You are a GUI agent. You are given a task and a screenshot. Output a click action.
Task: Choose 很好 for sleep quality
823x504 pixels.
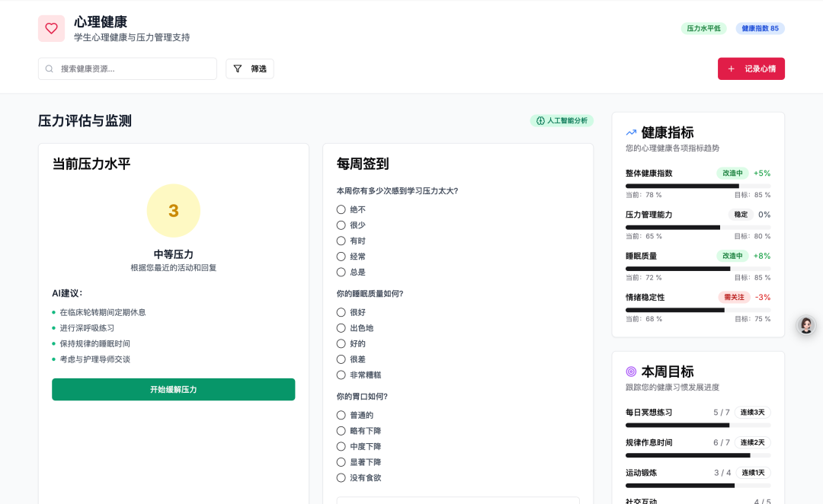click(x=341, y=312)
